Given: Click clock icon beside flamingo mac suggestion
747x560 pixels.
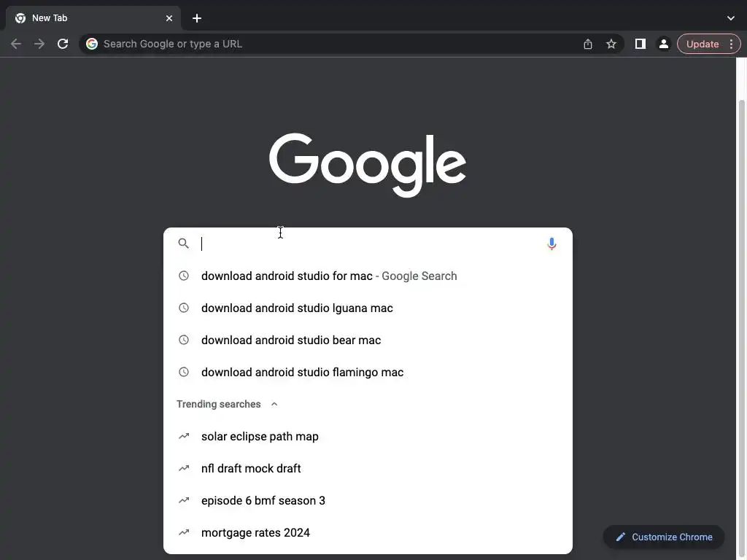Looking at the screenshot, I should (183, 372).
